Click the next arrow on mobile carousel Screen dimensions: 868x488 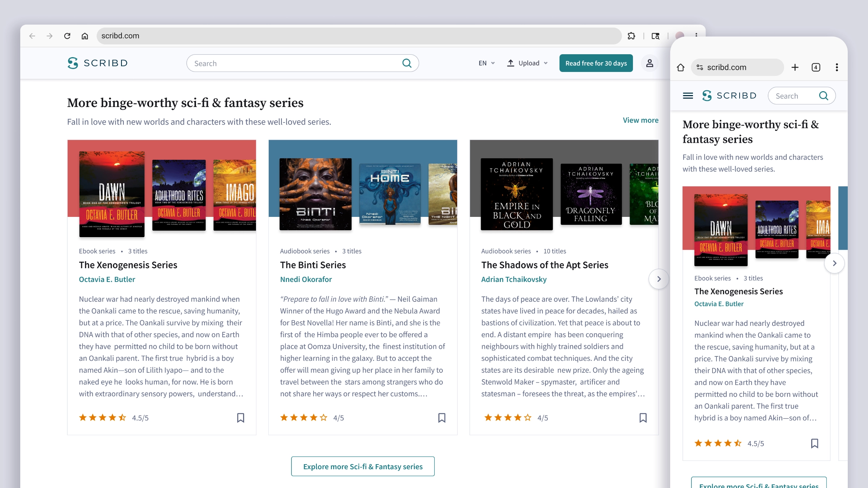[834, 263]
